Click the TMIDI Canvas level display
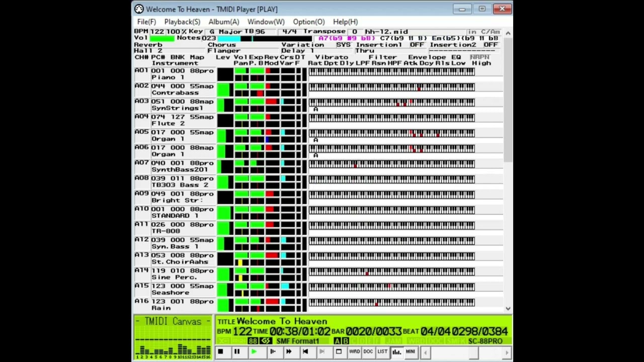The height and width of the screenshot is (362, 644). point(173,337)
